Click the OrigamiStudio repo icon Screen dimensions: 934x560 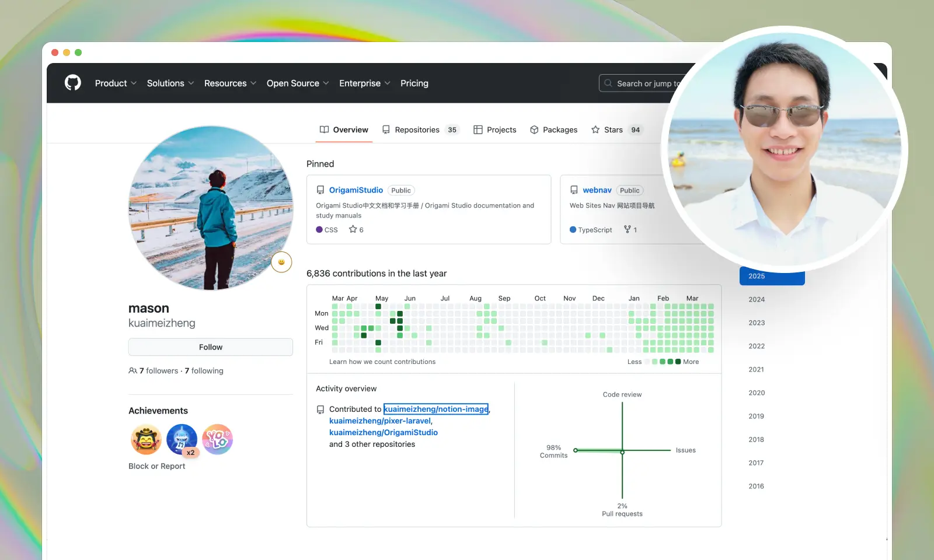[320, 190]
